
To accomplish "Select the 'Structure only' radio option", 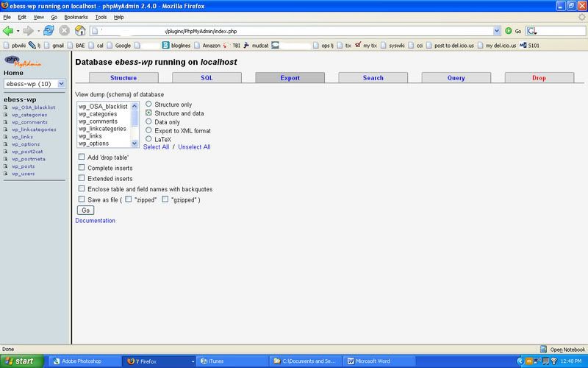I will click(149, 105).
